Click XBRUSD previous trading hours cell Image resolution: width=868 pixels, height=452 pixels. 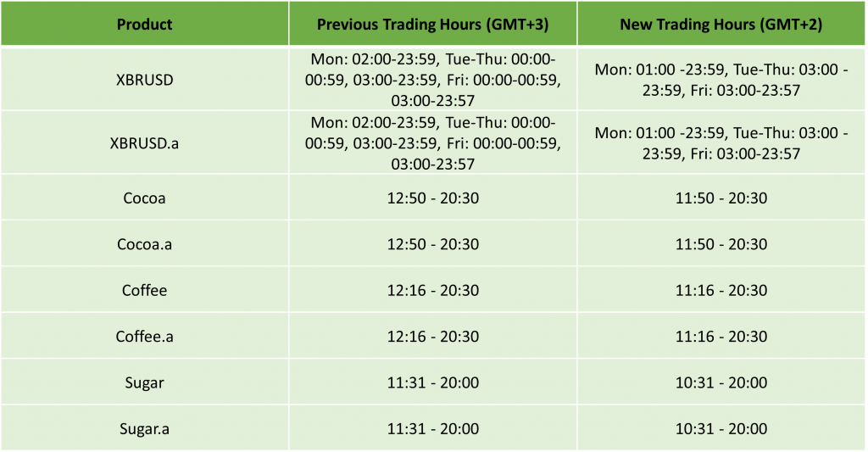click(x=432, y=80)
